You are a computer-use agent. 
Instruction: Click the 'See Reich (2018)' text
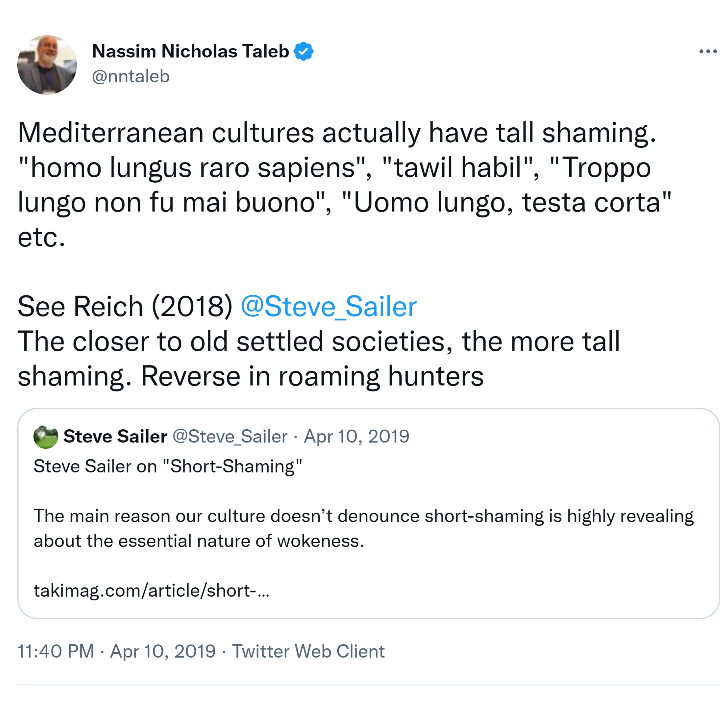125,307
